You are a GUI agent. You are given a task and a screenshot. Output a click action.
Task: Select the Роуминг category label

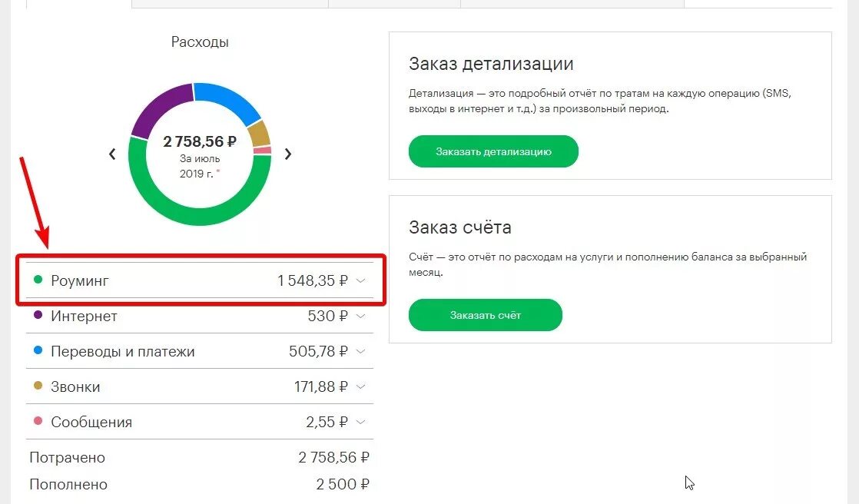click(x=80, y=281)
